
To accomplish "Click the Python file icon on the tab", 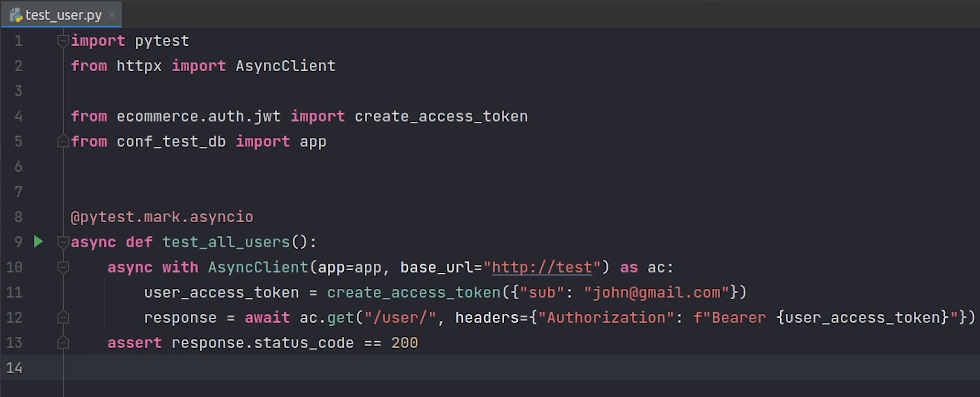I will [x=16, y=15].
